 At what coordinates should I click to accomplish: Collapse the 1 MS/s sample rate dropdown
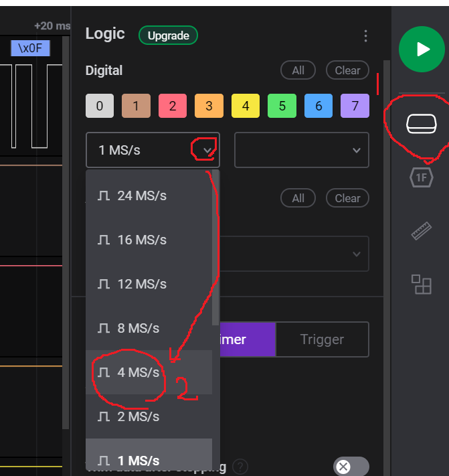click(x=153, y=150)
